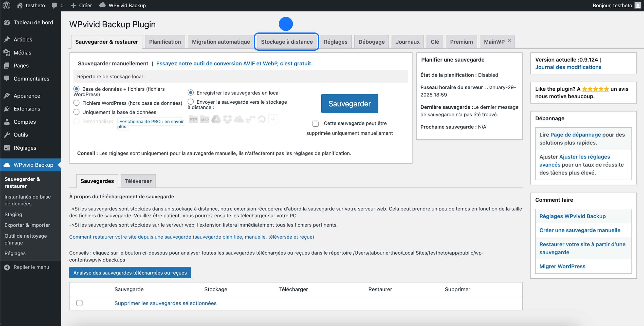Check the select-all backups checkbox
The height and width of the screenshot is (326, 644).
(80, 303)
